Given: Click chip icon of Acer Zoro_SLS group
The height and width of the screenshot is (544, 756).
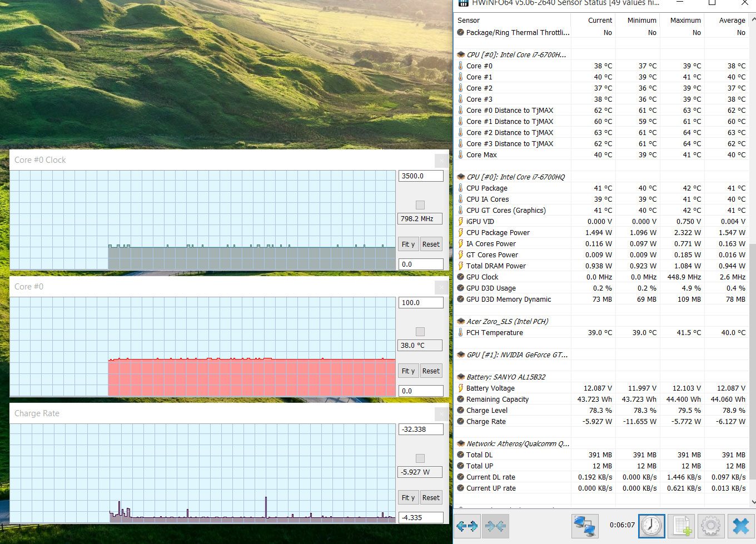Looking at the screenshot, I should click(x=461, y=321).
